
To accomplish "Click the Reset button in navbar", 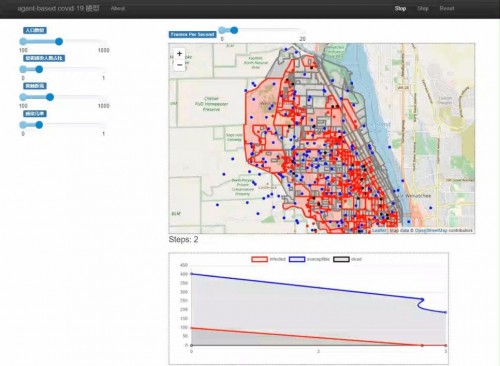I will (447, 8).
